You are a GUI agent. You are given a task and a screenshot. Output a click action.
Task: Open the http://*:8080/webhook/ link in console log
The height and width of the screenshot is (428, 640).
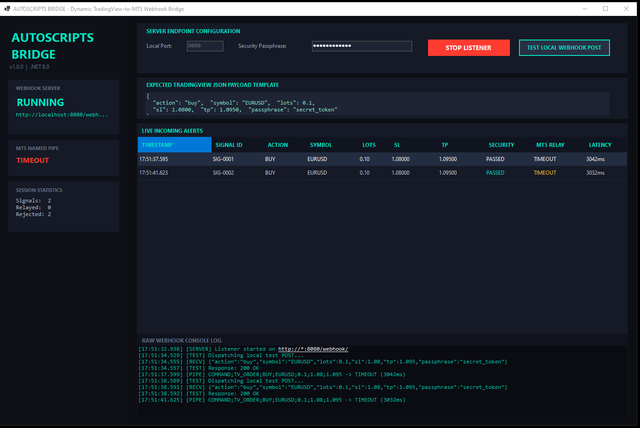[x=313, y=349]
